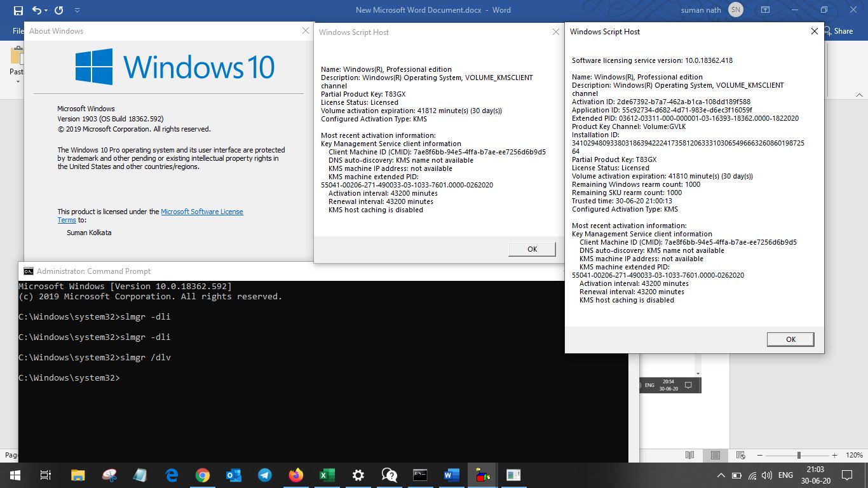Select 'Version 1903 (OS Build 18362.592)' text
The width and height of the screenshot is (868, 488).
click(111, 119)
